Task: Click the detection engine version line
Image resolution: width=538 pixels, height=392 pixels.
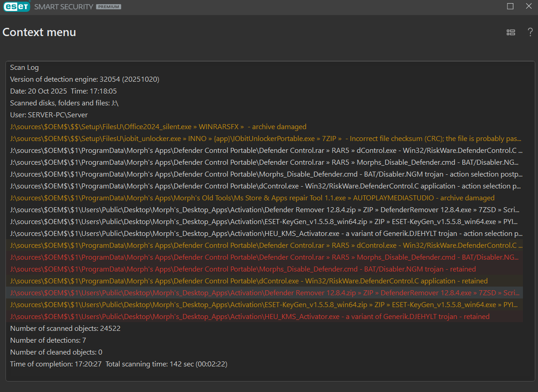Action: [84, 79]
